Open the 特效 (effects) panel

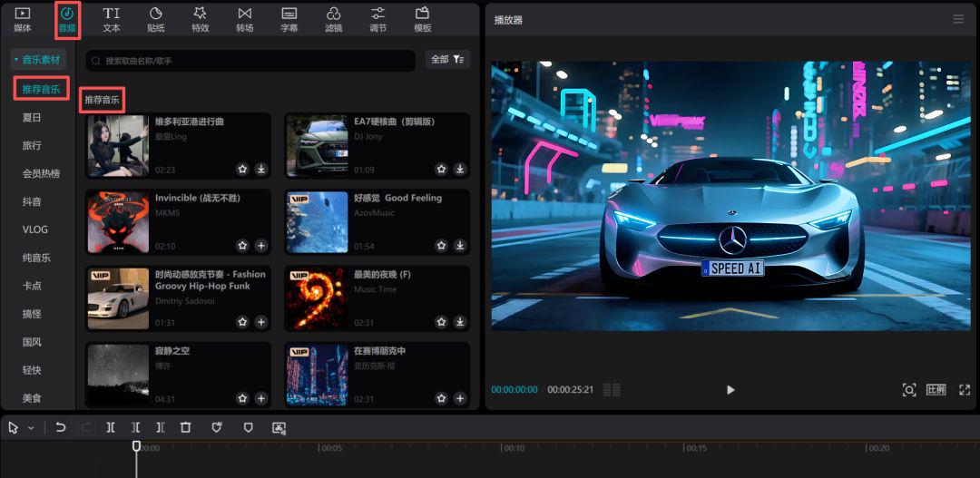(201, 18)
